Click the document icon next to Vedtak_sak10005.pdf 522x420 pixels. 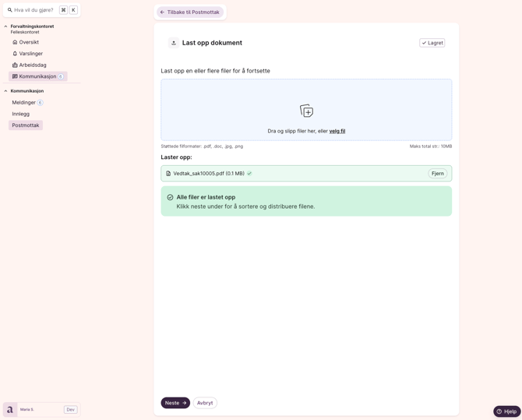click(x=168, y=174)
